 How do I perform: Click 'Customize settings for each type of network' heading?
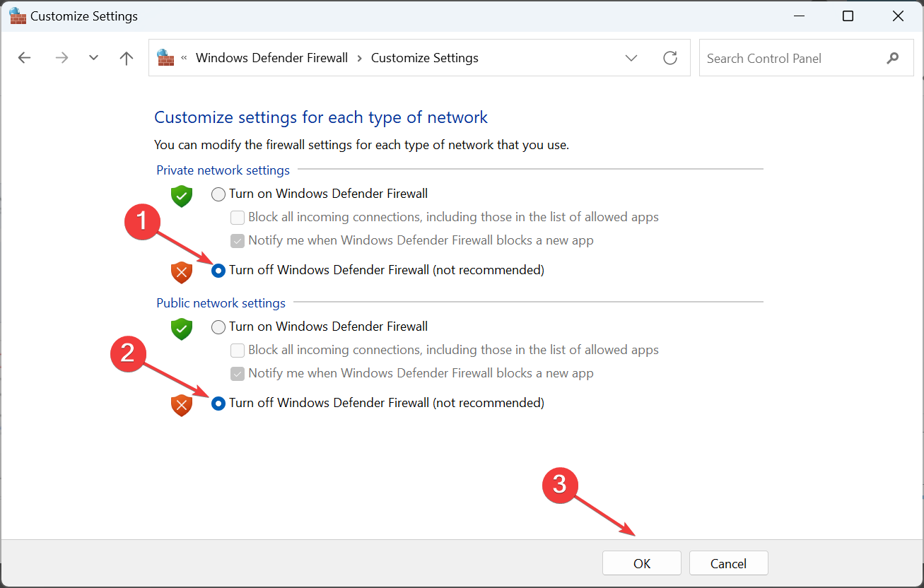321,117
